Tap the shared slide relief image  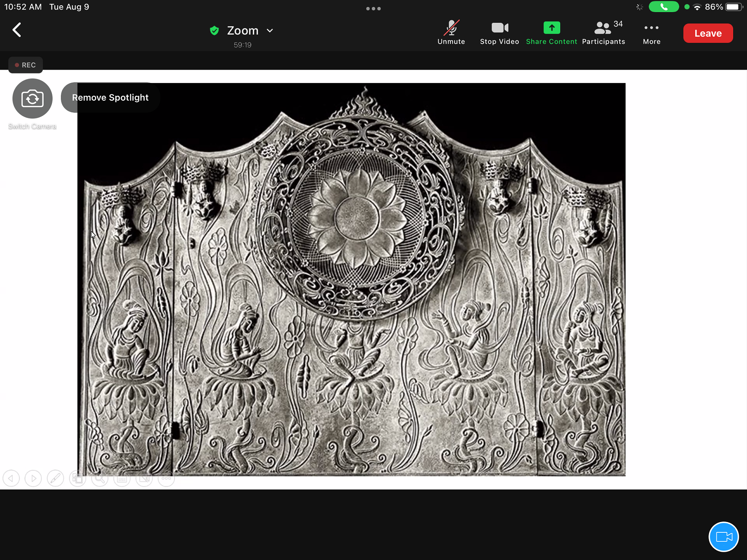[x=351, y=280]
